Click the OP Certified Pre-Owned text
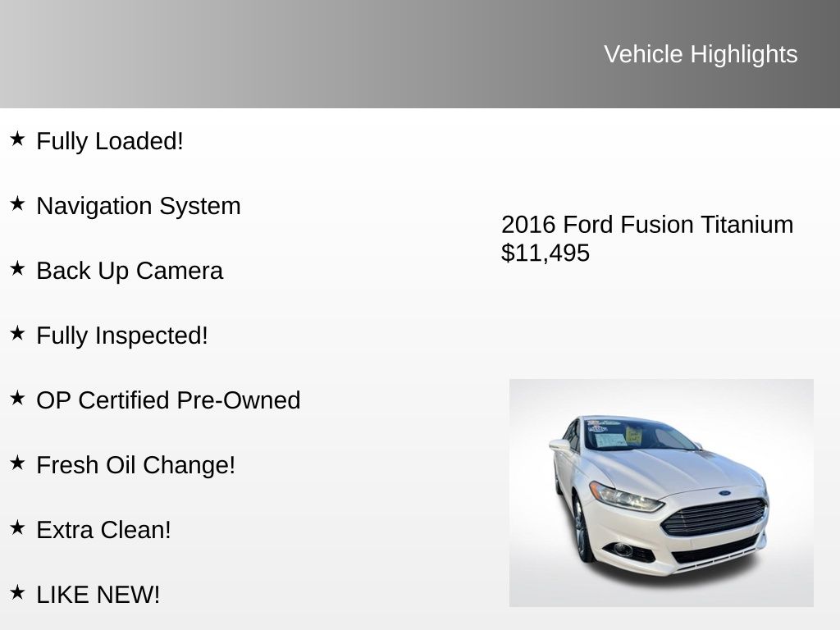 168,400
